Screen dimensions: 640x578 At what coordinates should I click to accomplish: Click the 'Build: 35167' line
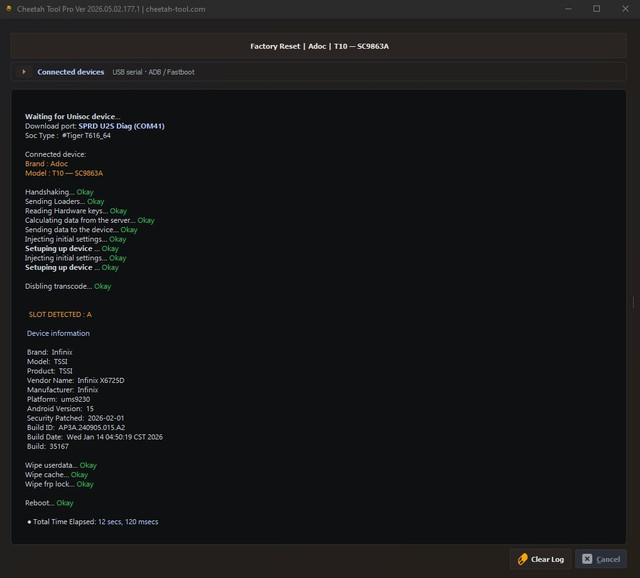click(x=48, y=446)
